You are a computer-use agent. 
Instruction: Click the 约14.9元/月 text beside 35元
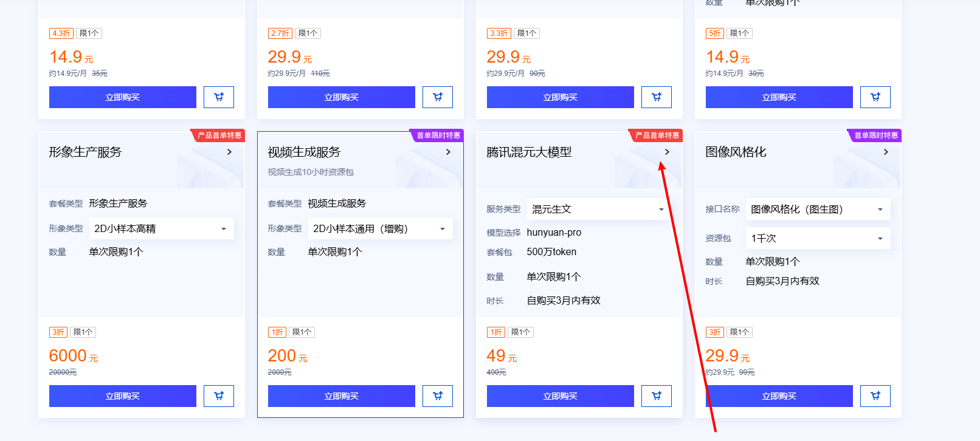(68, 73)
